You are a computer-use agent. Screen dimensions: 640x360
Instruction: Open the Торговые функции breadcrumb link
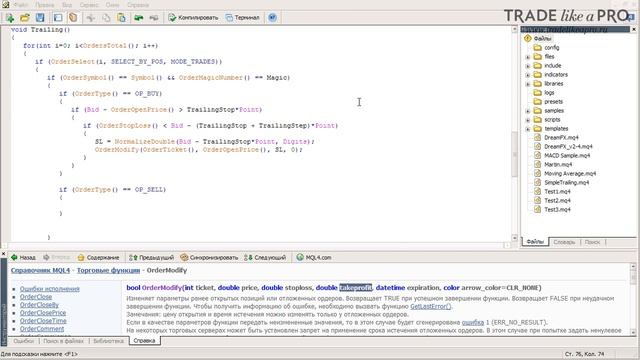pyautogui.click(x=108, y=270)
